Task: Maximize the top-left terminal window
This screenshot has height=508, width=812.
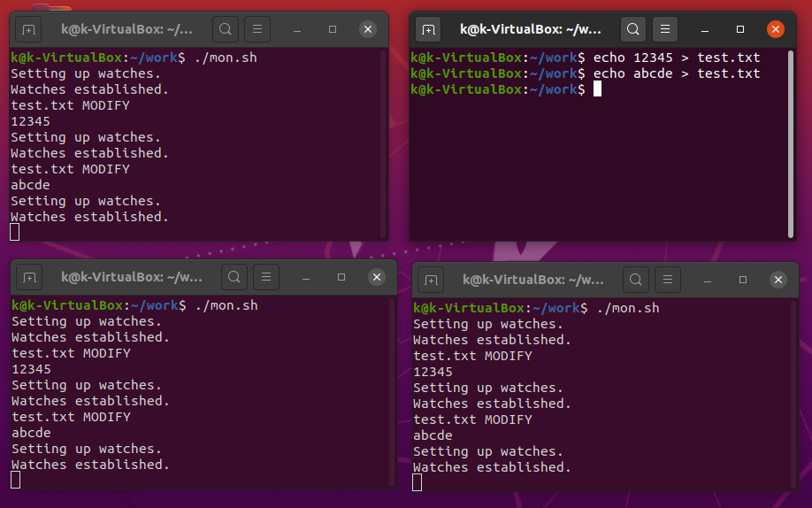Action: coord(333,29)
